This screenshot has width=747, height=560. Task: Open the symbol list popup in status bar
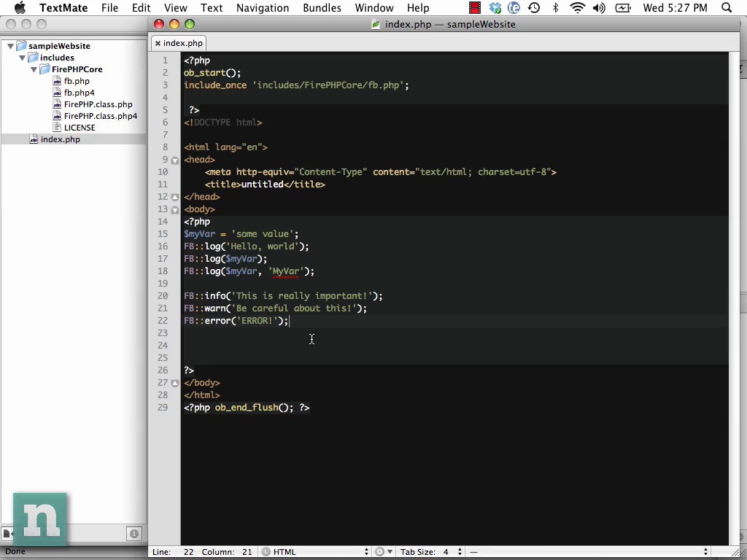click(589, 552)
